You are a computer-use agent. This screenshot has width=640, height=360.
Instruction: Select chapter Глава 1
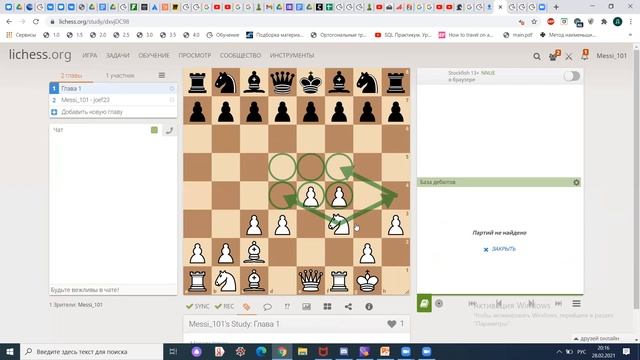point(113,89)
